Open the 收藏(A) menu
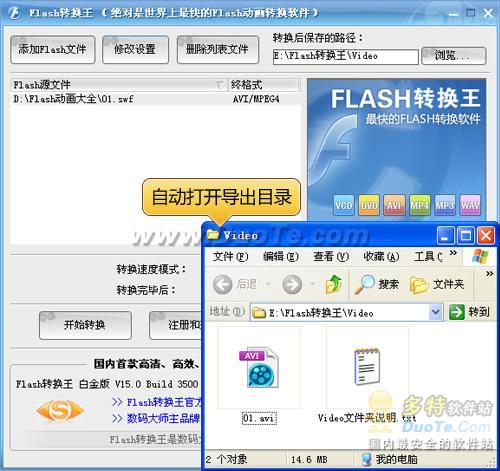 381,256
